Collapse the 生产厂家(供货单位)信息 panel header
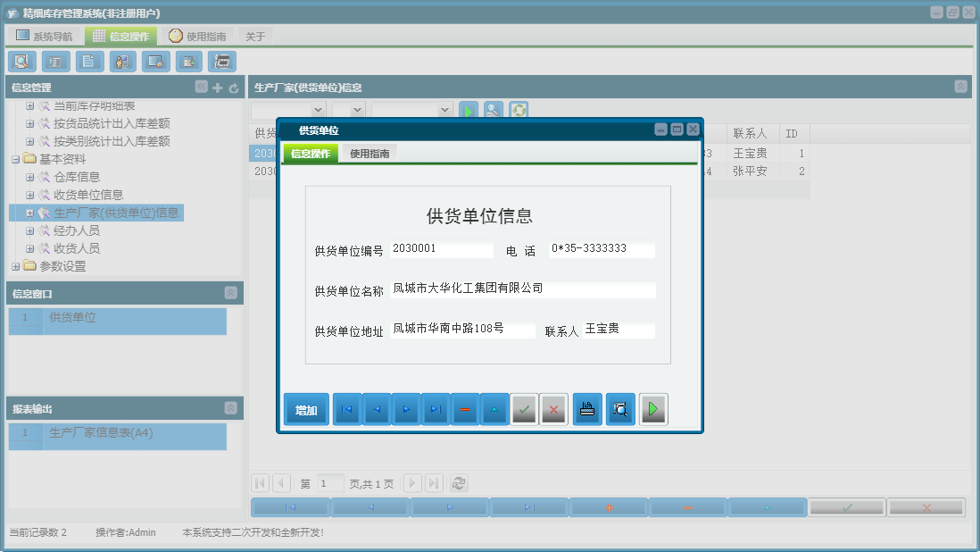Screen dimensions: 980x552 click(x=961, y=87)
